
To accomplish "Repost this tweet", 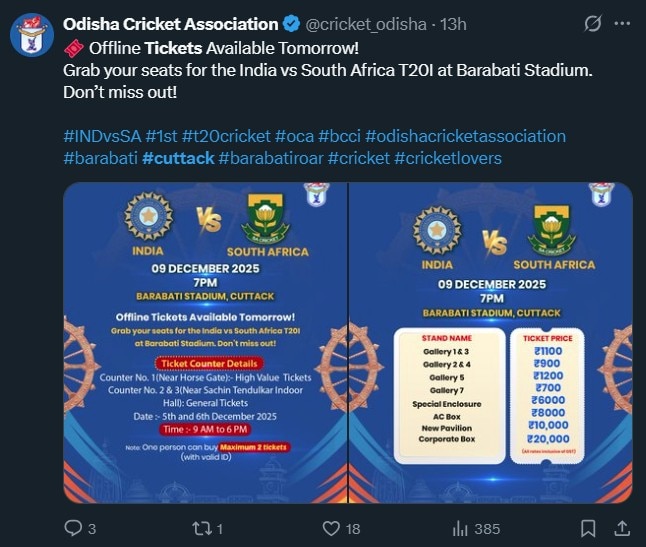I will tap(200, 527).
